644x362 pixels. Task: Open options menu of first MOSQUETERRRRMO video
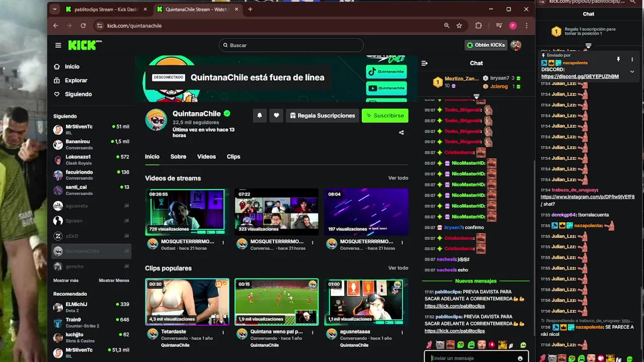pos(223,242)
